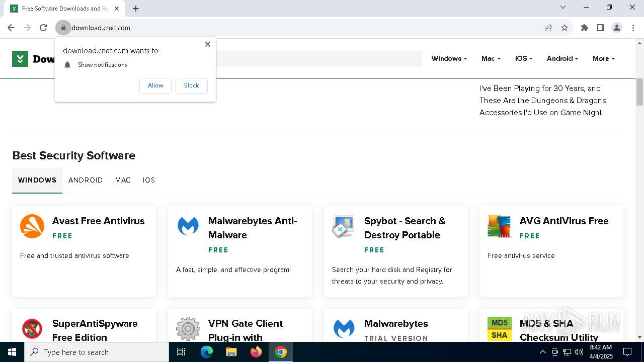Allow notifications from download.cnet.com

(x=155, y=85)
